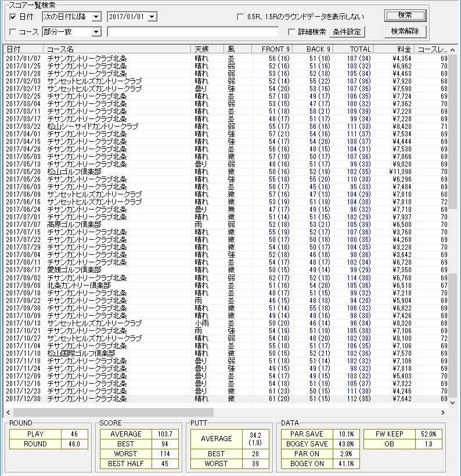This screenshot has height=476, width=461.
Task: Open the 条件設定 condition settings
Action: tap(347, 31)
